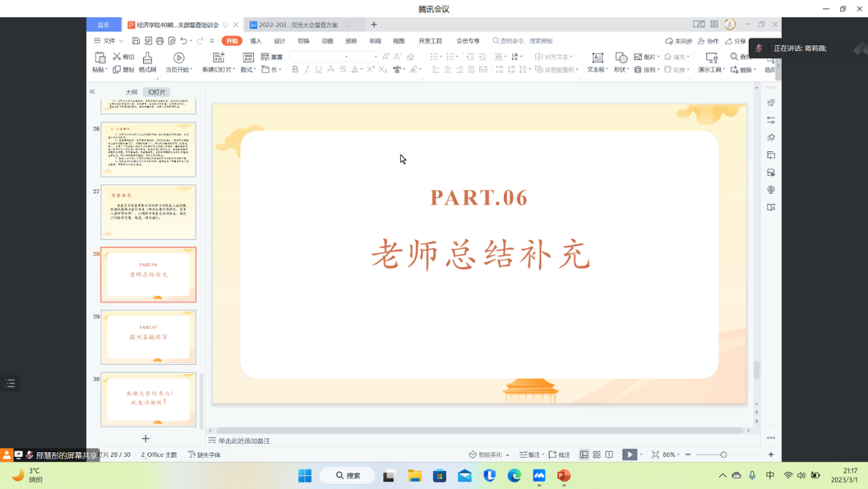The image size is (868, 489).
Task: Switch to the 大纲 outline tab
Action: point(131,92)
